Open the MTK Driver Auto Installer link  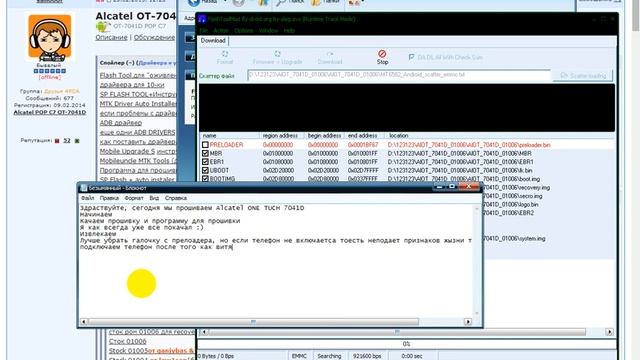(x=138, y=104)
